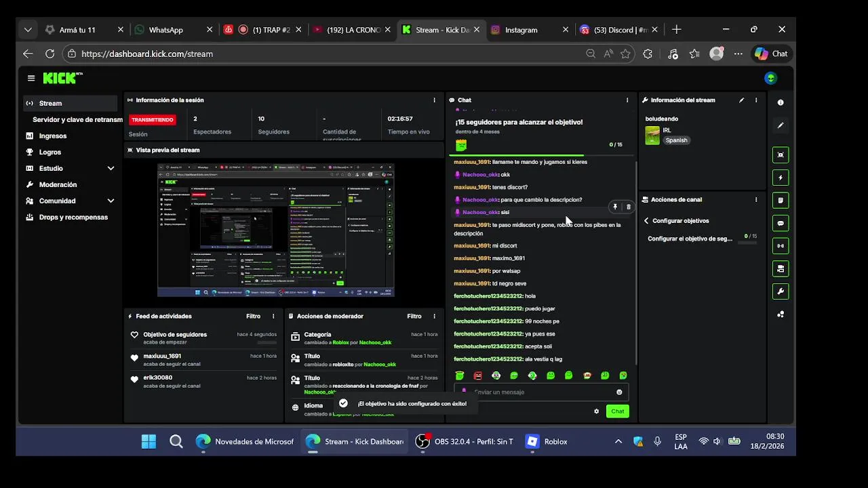868x488 pixels.
Task: Edit stream info with the pencil icon in the panel header
Action: pyautogui.click(x=741, y=100)
